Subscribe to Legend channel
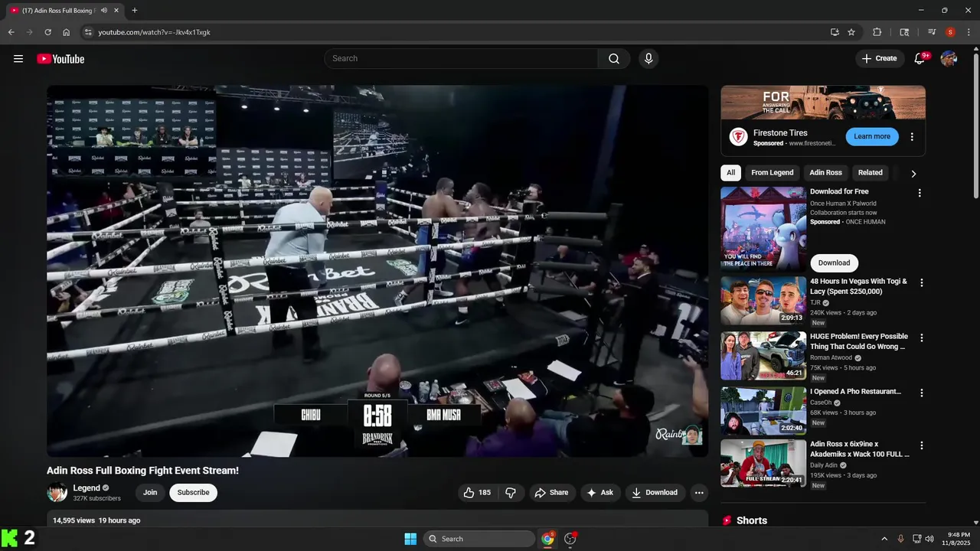The image size is (980, 551). [x=193, y=493]
